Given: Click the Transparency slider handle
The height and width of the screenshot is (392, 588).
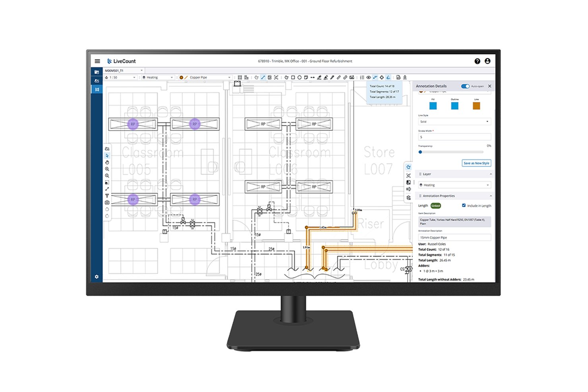Looking at the screenshot, I should pyautogui.click(x=420, y=152).
